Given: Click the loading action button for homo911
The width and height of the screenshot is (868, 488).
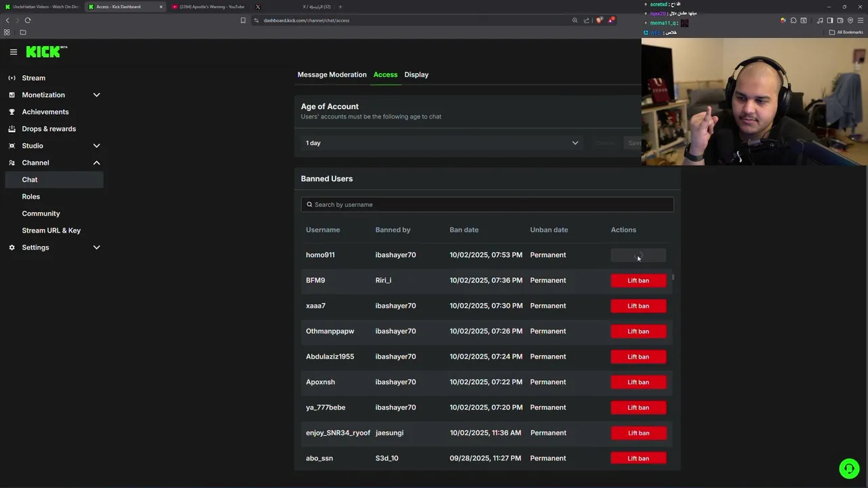Looking at the screenshot, I should point(638,255).
